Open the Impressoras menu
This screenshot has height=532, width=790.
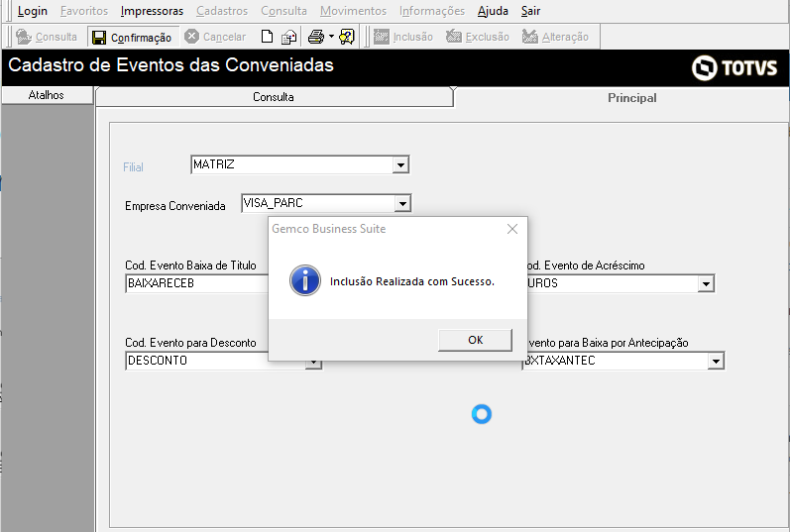(x=152, y=11)
